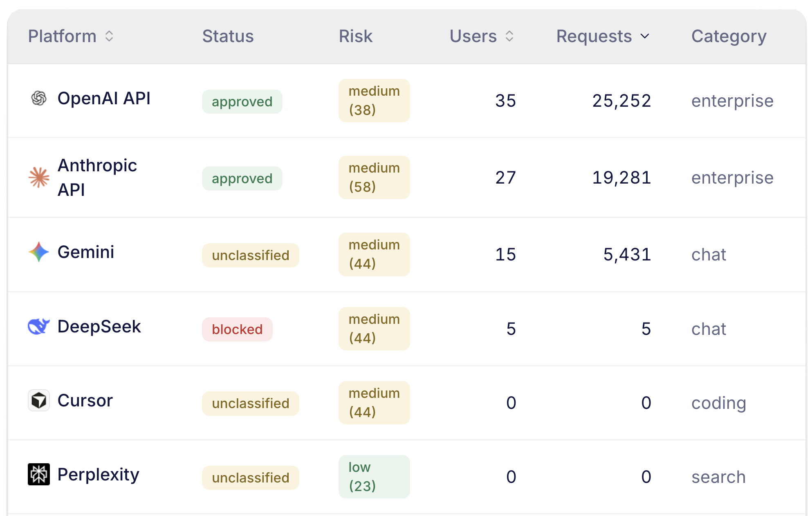Click DeepSeek's medium (44) risk badge
The height and width of the screenshot is (516, 812).
coord(374,329)
